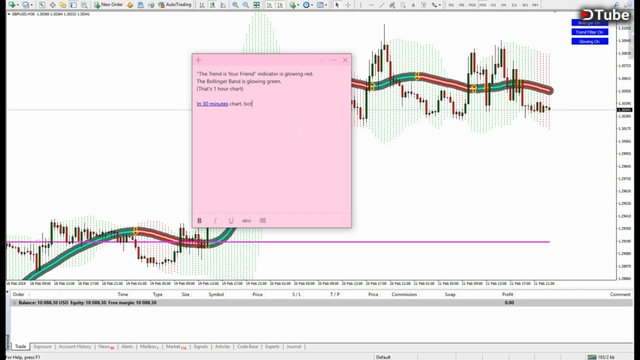Toggle strikethrough in sticky note
The height and width of the screenshot is (360, 640).
click(247, 220)
